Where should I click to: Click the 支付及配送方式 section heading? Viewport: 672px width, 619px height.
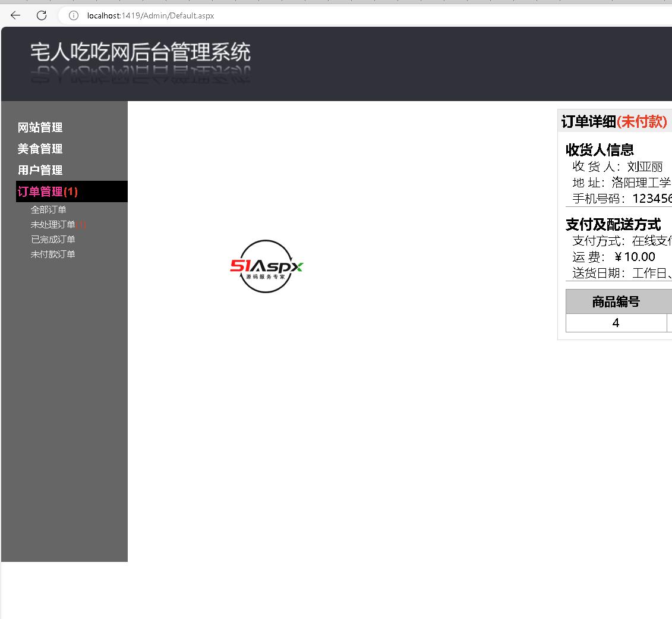tap(613, 224)
